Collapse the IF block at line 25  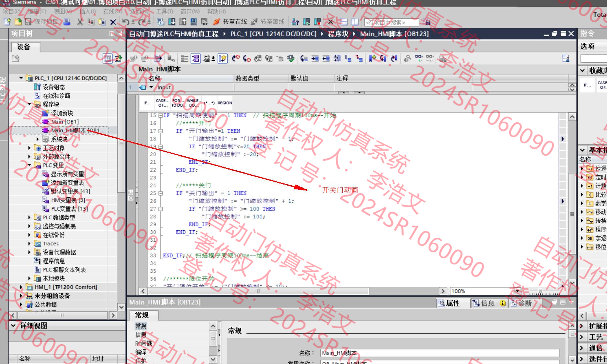click(161, 193)
